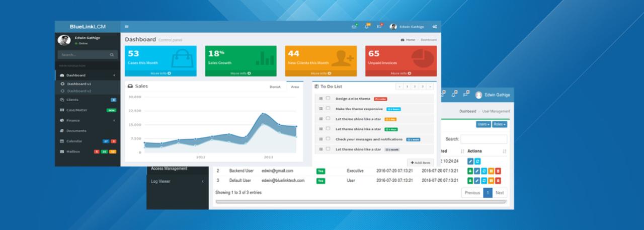Expand the Finance sidebar menu
The image size is (644, 230).
pyautogui.click(x=88, y=120)
